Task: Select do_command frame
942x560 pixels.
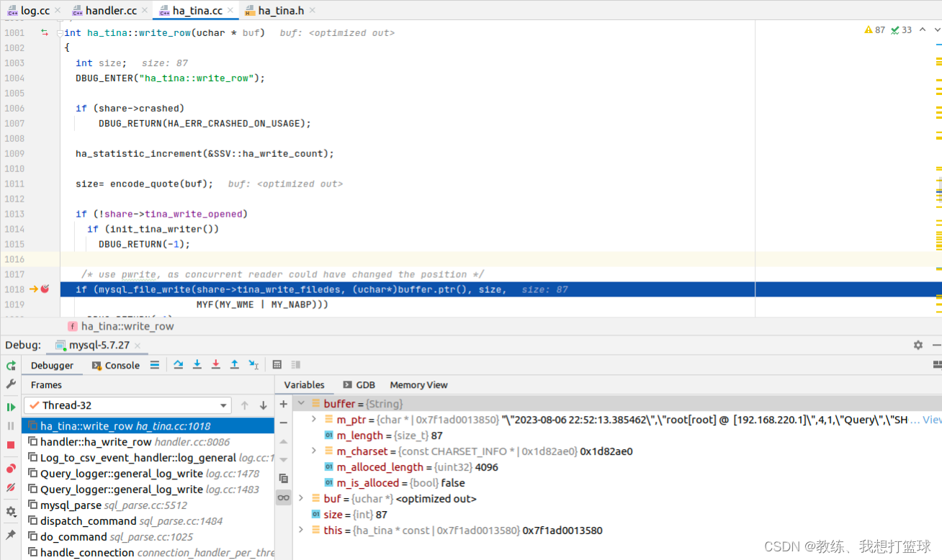Action: click(x=148, y=537)
